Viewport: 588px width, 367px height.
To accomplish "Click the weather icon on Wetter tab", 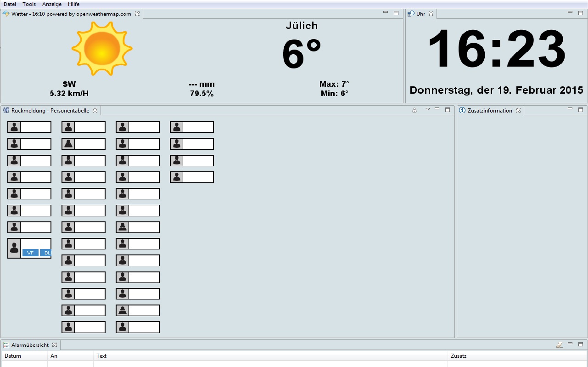I will [6, 14].
